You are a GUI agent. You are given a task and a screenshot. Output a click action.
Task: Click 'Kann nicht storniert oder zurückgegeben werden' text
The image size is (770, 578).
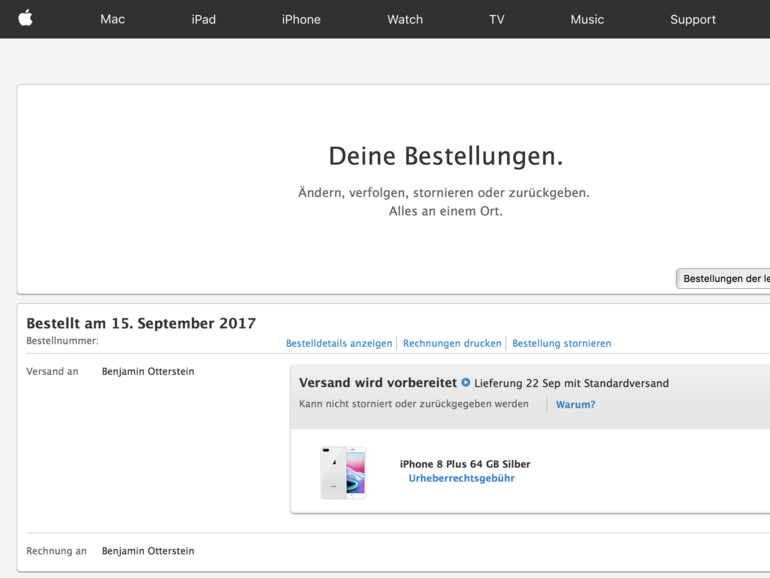[x=413, y=404]
